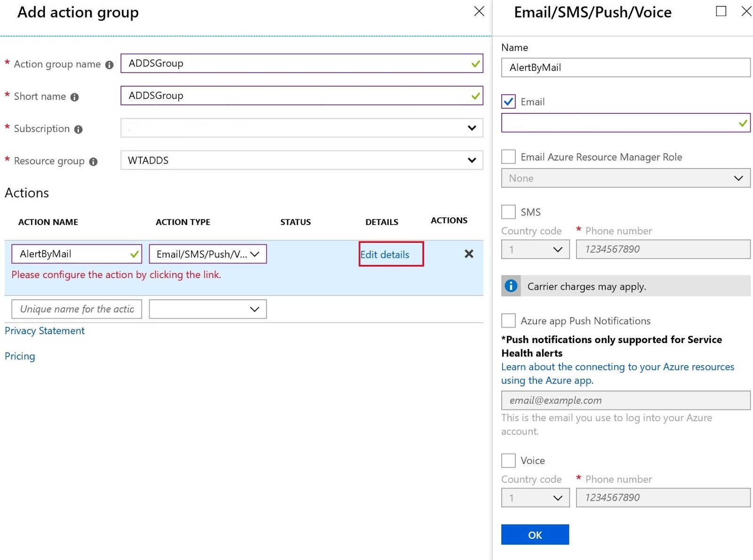753x560 pixels.
Task: Click info icon next to Resource group
Action: 93,162
